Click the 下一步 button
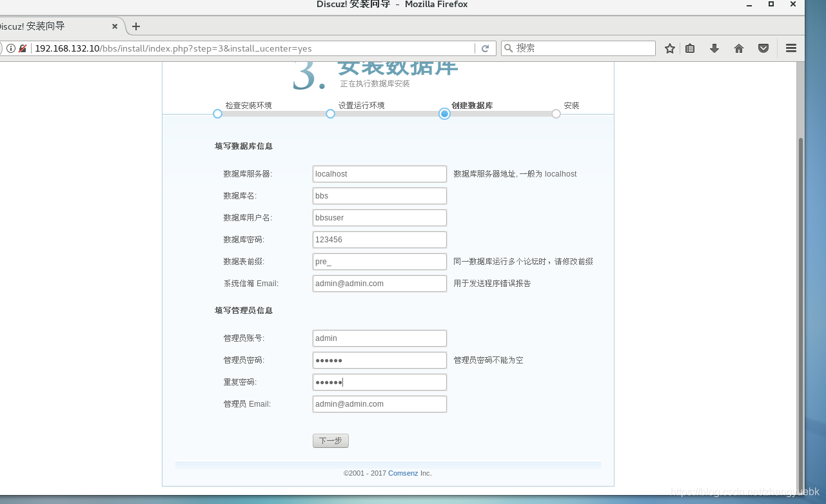Viewport: 826px width, 504px height. tap(331, 441)
